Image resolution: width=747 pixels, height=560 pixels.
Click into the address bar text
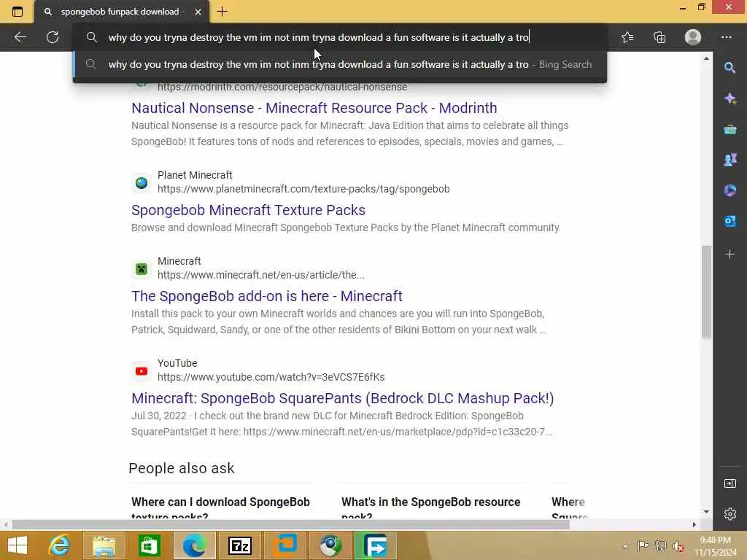(318, 37)
